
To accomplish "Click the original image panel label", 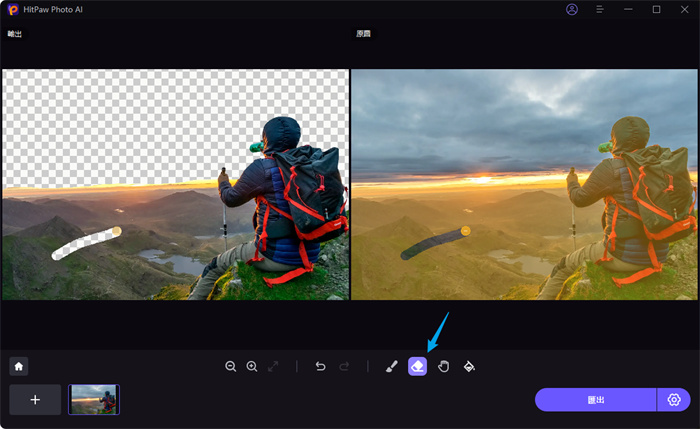I will tap(364, 34).
